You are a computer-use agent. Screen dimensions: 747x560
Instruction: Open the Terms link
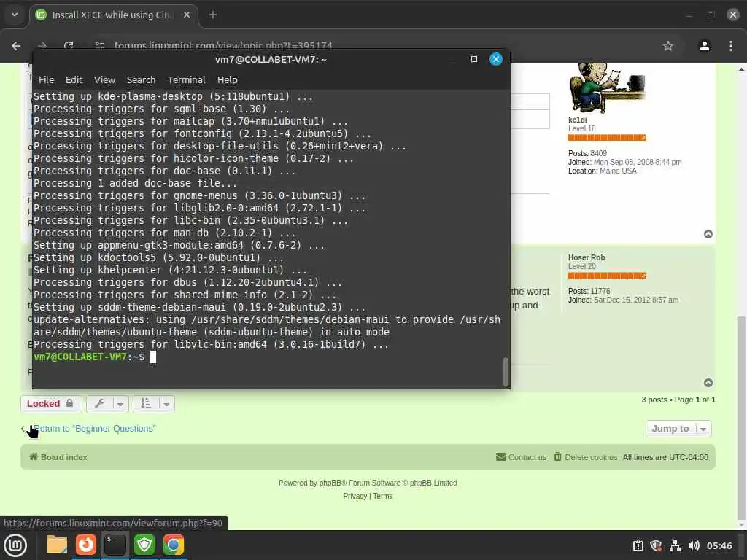pos(382,496)
